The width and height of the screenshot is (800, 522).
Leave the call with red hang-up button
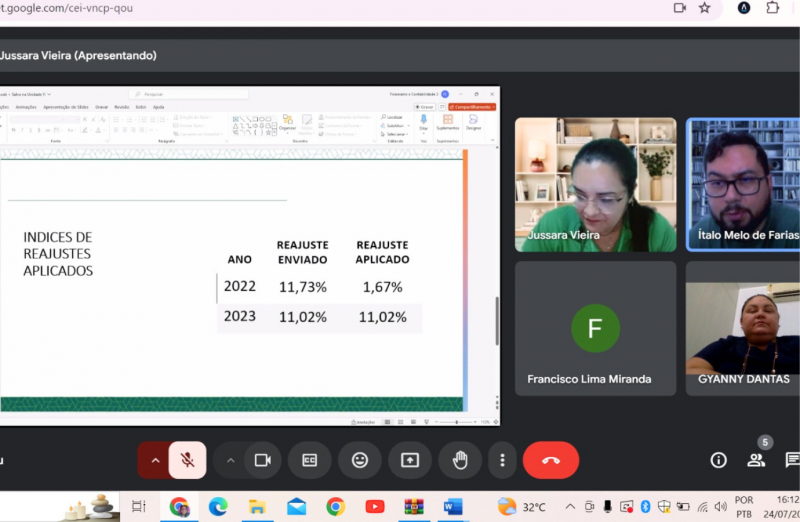tap(550, 460)
